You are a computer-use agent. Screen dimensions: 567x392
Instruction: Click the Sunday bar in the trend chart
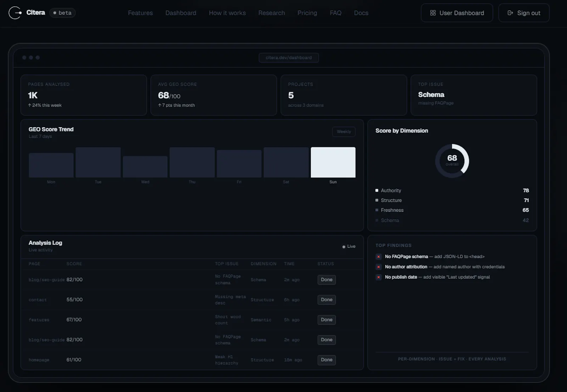point(333,162)
